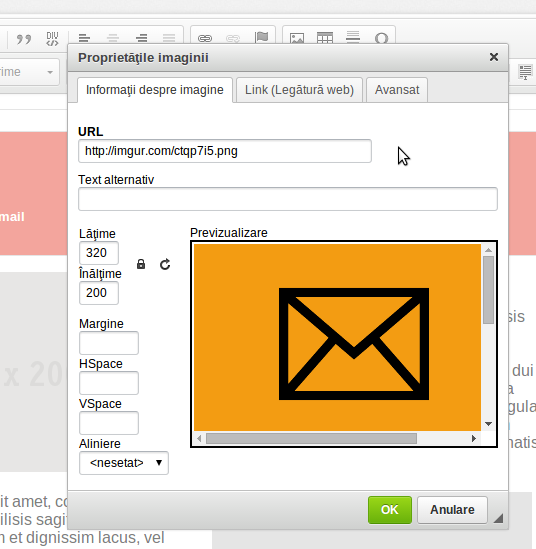Click preview scroll up arrow
The image size is (536, 549).
tap(488, 250)
